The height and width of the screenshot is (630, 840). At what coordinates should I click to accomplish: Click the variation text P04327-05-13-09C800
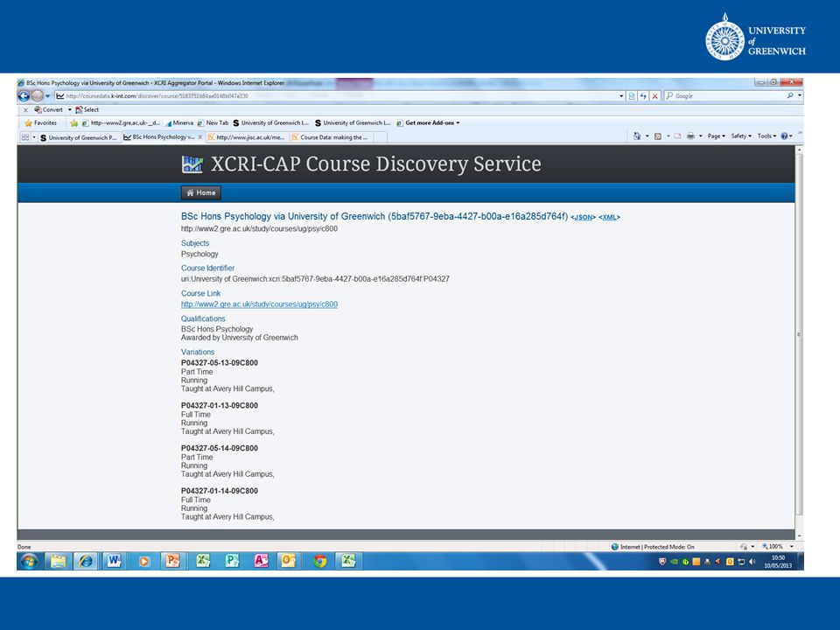click(x=220, y=362)
